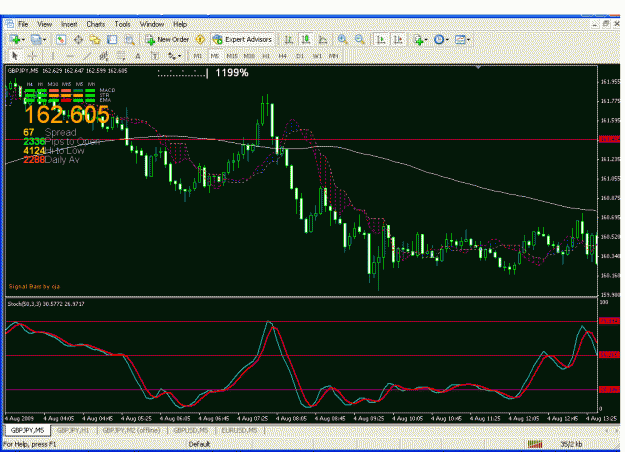Screen dimensions: 625x452
Task: Switch to MN timeframe
Action: (334, 56)
